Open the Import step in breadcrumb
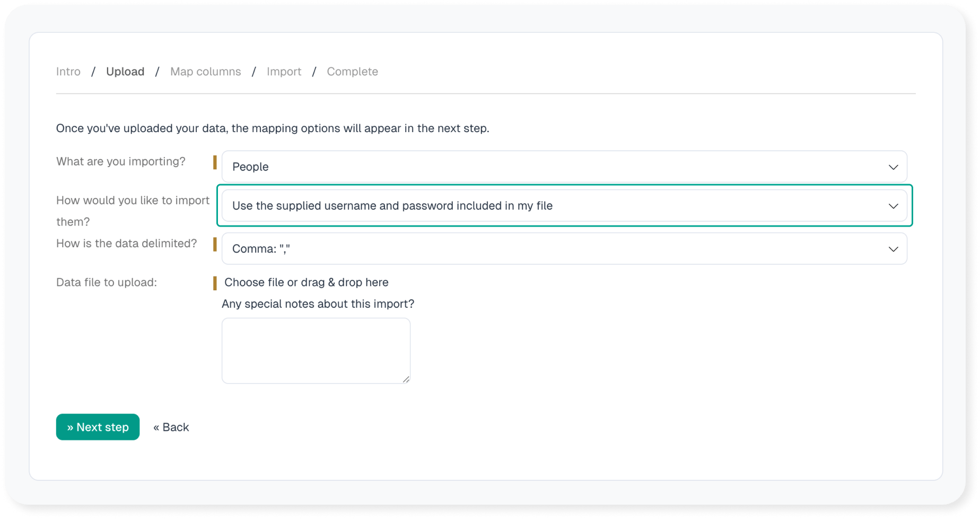 (x=284, y=72)
